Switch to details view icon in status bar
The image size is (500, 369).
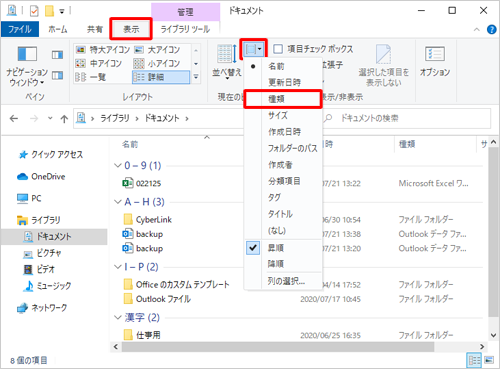[x=474, y=360]
